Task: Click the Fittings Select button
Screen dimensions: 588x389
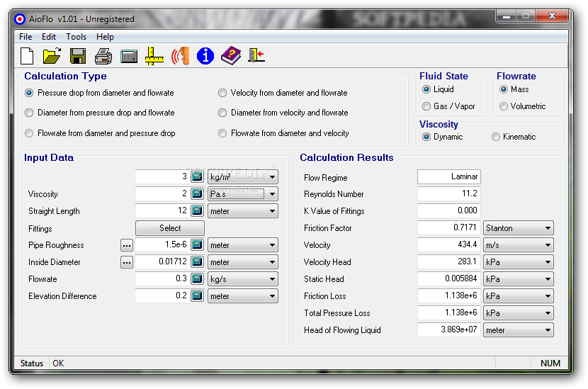Action: [x=170, y=227]
